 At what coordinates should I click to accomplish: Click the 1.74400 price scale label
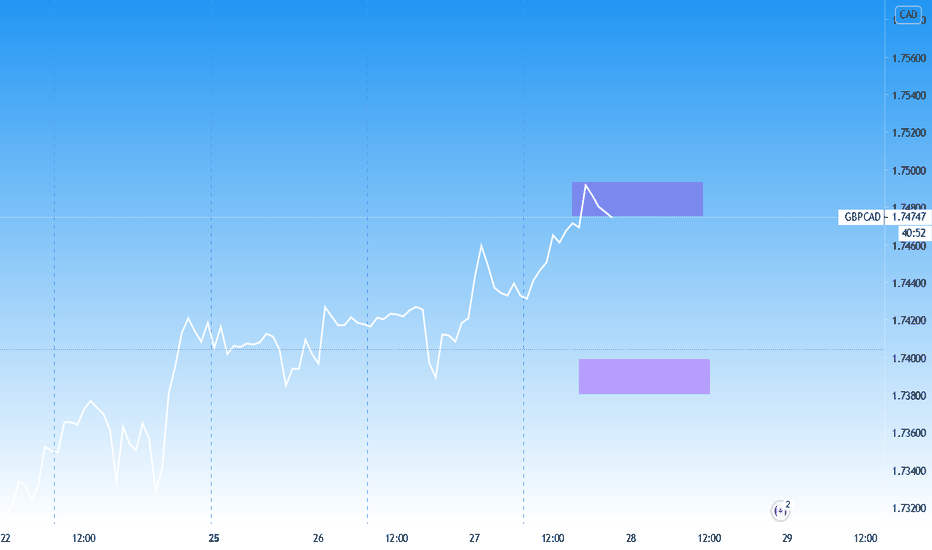909,283
